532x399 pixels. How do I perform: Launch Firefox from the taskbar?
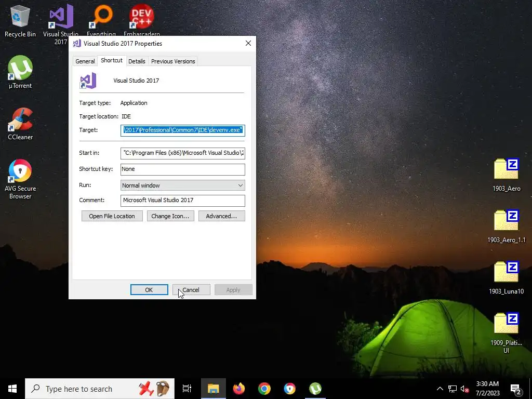[239, 389]
